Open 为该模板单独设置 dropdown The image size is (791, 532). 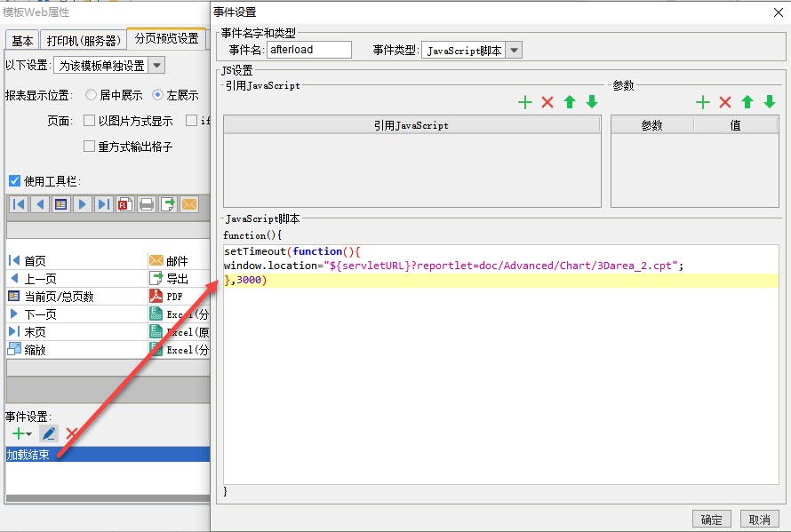tap(157, 66)
